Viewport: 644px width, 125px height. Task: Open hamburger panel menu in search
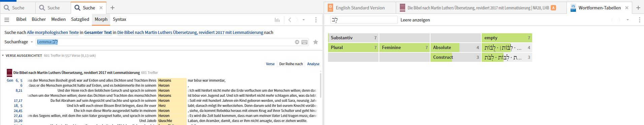[x=7, y=20]
